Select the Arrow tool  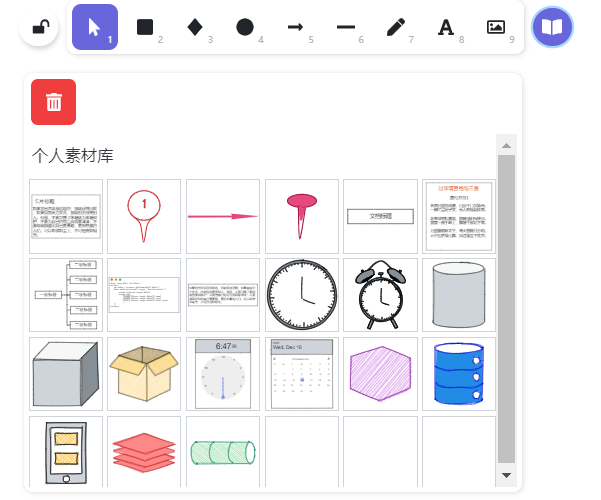point(295,27)
